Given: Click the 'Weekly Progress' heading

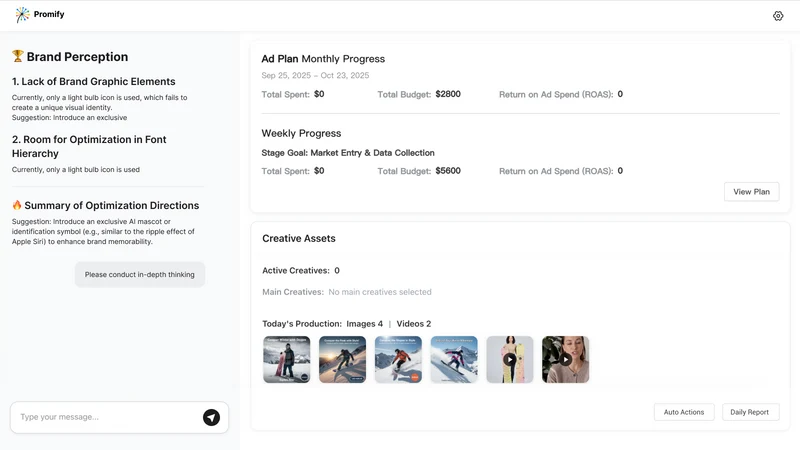Looking at the screenshot, I should 301,133.
